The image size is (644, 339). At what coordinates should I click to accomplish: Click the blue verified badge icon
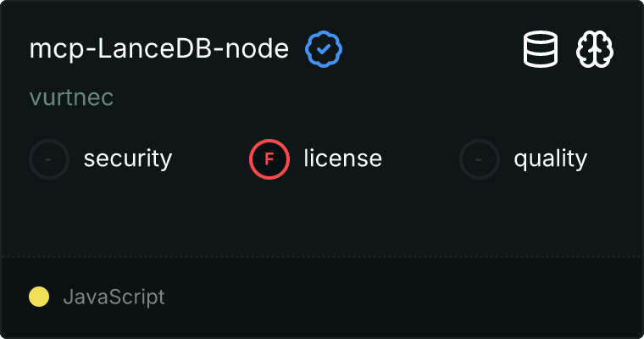pos(324,50)
